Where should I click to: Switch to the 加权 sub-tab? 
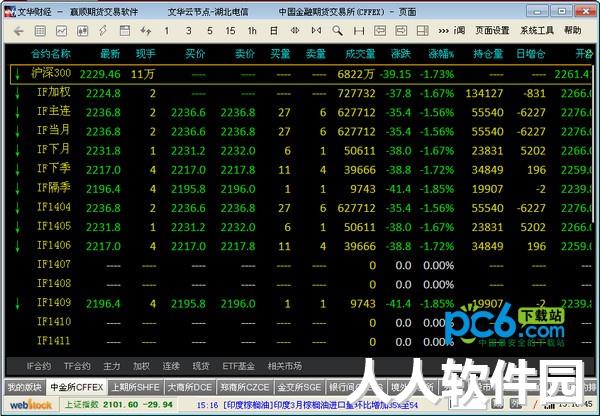click(x=141, y=366)
